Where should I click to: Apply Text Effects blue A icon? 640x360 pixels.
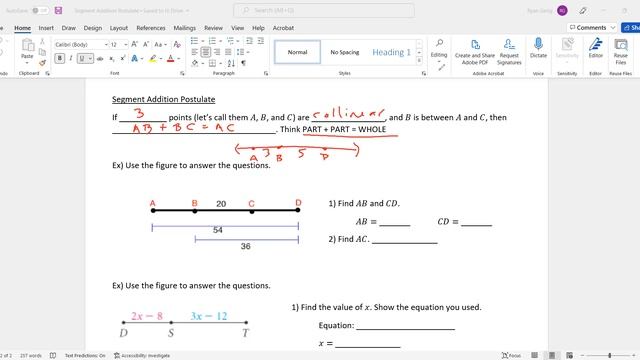click(x=134, y=59)
